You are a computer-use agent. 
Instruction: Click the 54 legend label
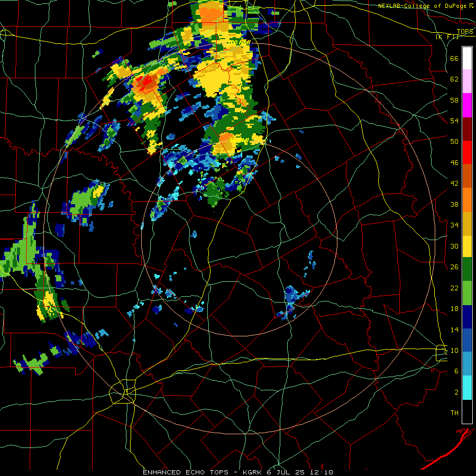454,121
